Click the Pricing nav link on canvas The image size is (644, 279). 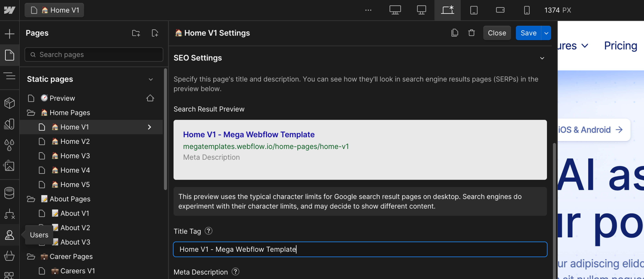pos(621,46)
